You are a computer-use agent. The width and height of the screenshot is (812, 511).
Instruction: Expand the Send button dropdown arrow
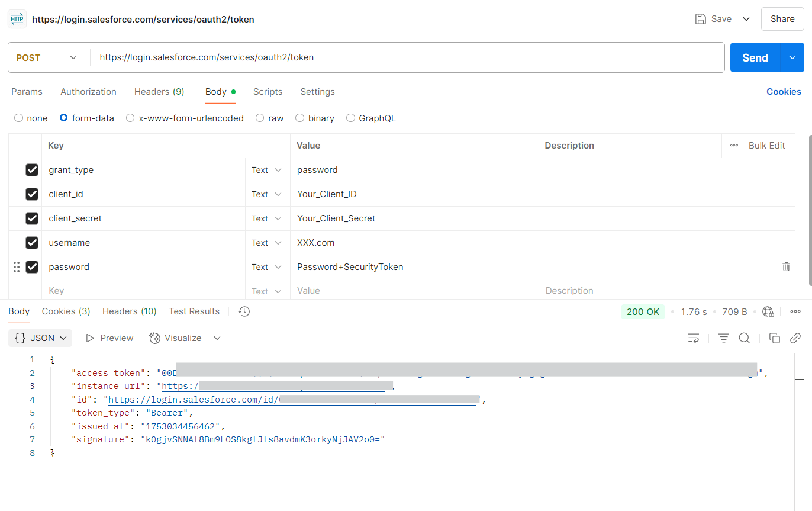click(x=791, y=57)
